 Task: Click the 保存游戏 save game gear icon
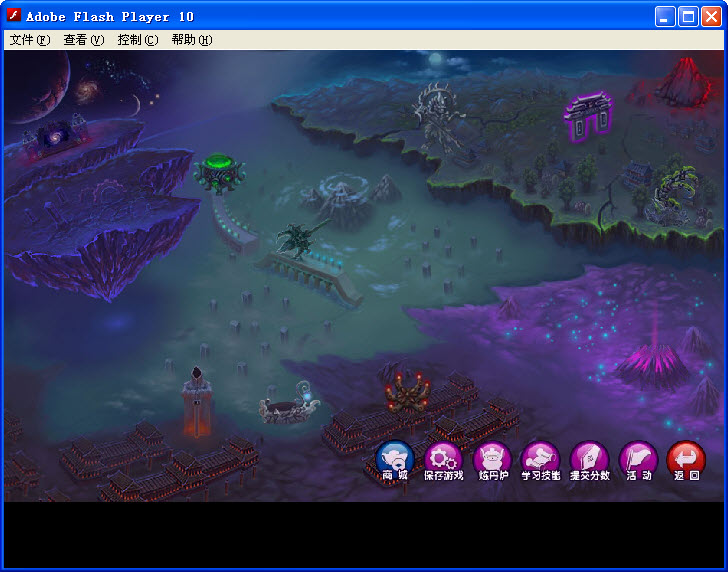tap(443, 461)
